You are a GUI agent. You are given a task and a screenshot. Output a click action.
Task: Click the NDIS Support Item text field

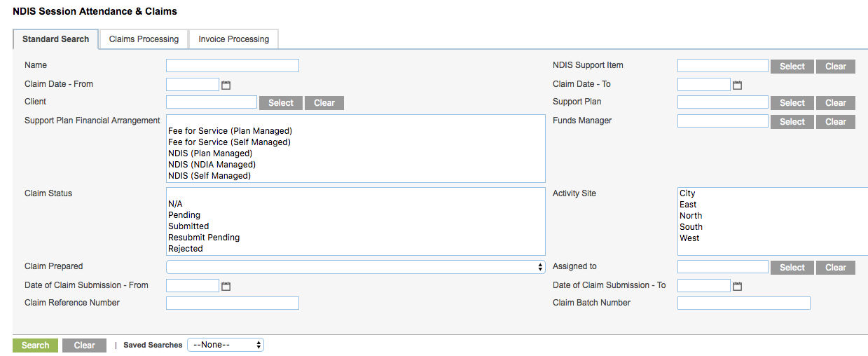pyautogui.click(x=723, y=65)
